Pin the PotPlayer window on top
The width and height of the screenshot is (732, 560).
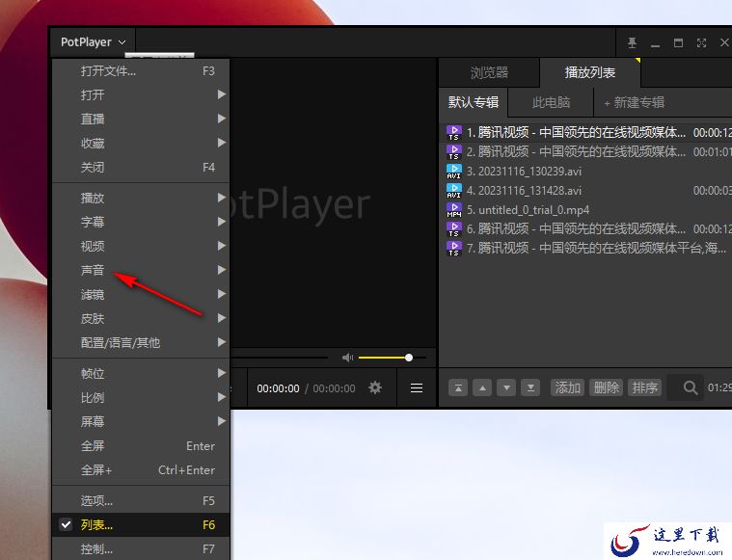[632, 43]
